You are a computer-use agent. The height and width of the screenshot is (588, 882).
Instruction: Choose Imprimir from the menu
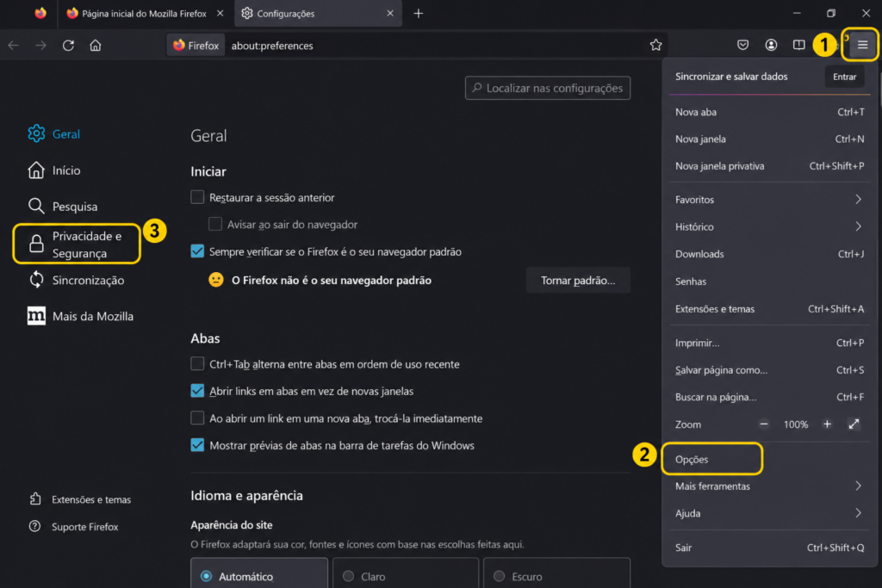(769, 343)
